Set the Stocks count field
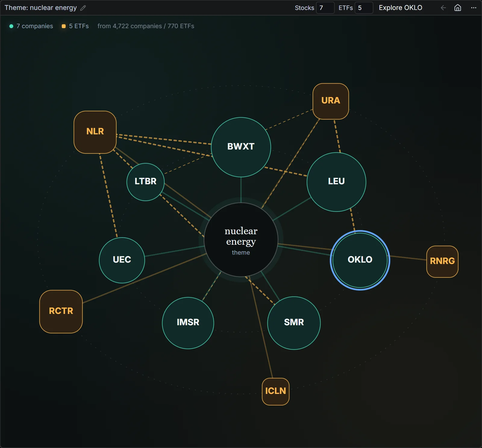This screenshot has height=448, width=482. coord(325,8)
